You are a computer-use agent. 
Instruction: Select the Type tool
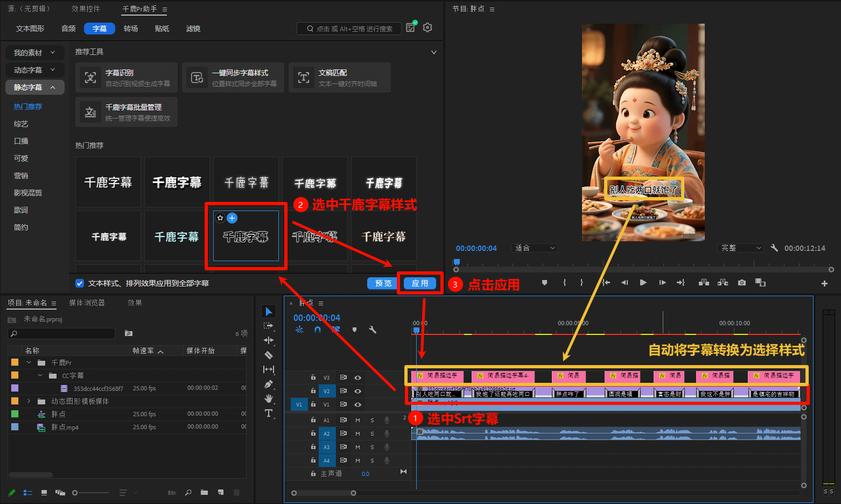pyautogui.click(x=269, y=413)
